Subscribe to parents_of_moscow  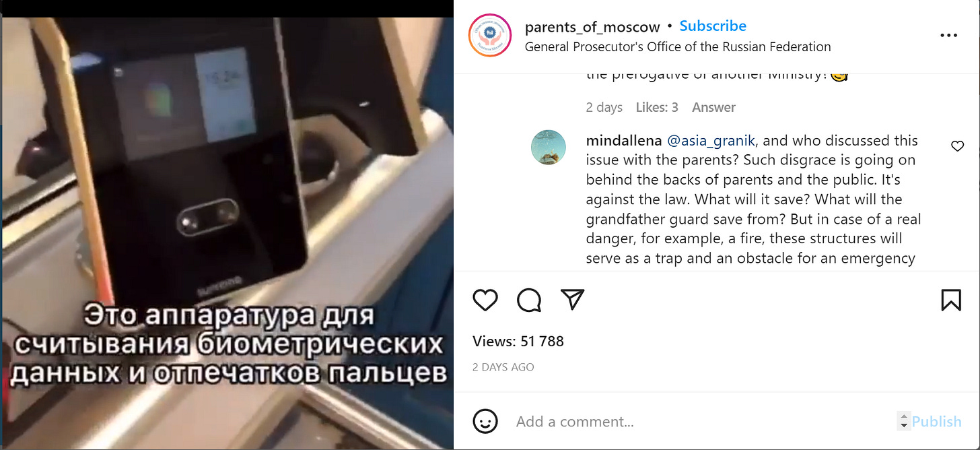coord(713,26)
